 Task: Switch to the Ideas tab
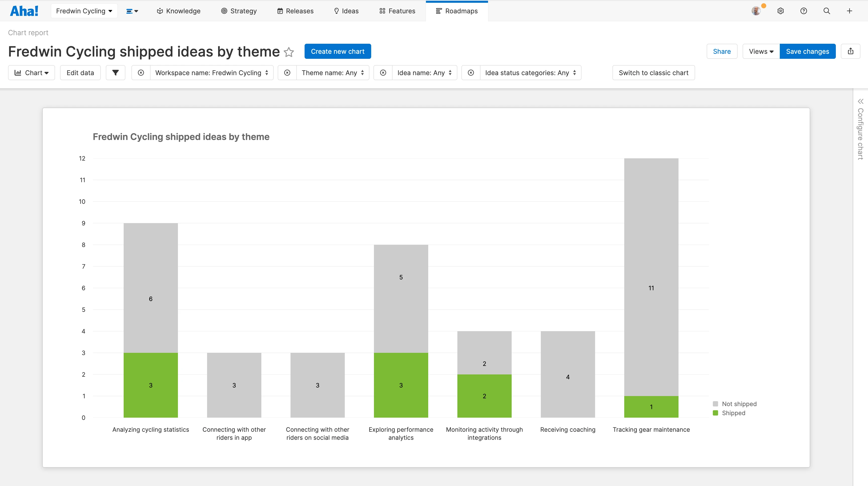[346, 11]
